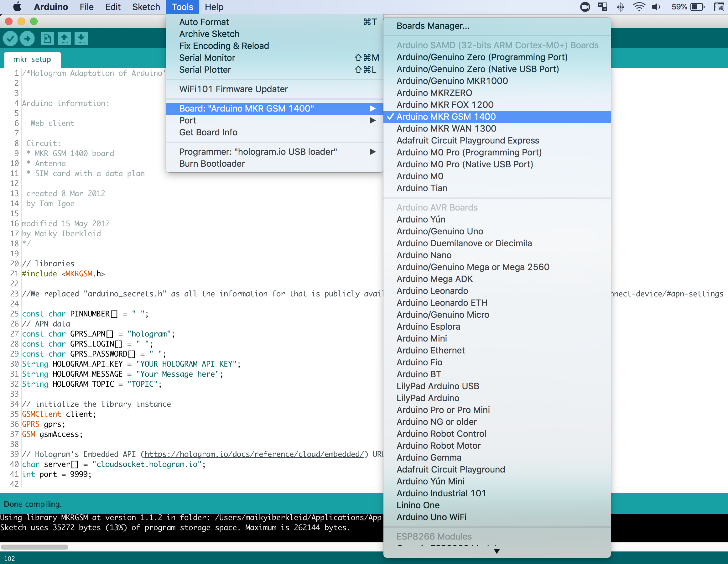The image size is (728, 564).
Task: Select Arduino/Genuino Mega or Mega 2560
Action: [497, 267]
